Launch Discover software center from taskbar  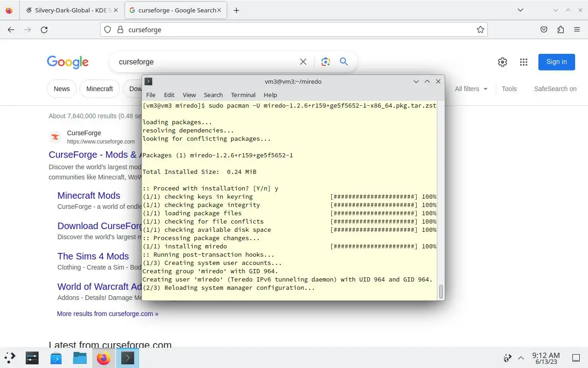click(x=56, y=357)
